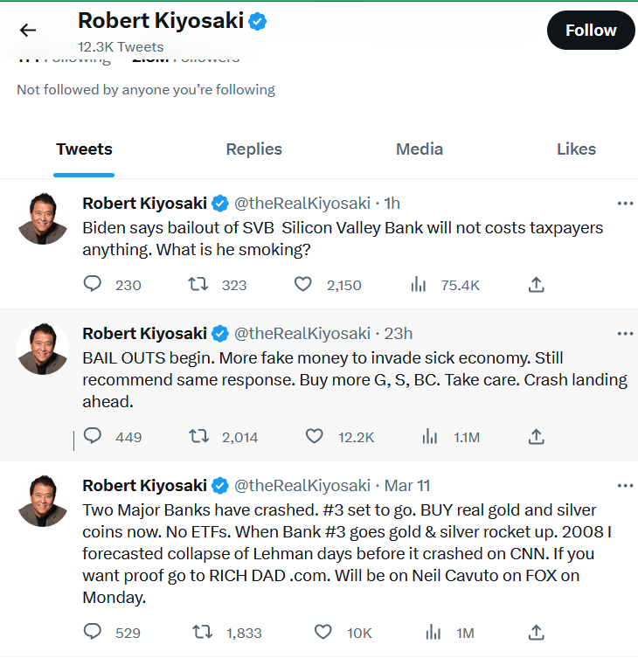Share the BAIL OUTS begin tweet
The width and height of the screenshot is (638, 672).
pos(536,436)
